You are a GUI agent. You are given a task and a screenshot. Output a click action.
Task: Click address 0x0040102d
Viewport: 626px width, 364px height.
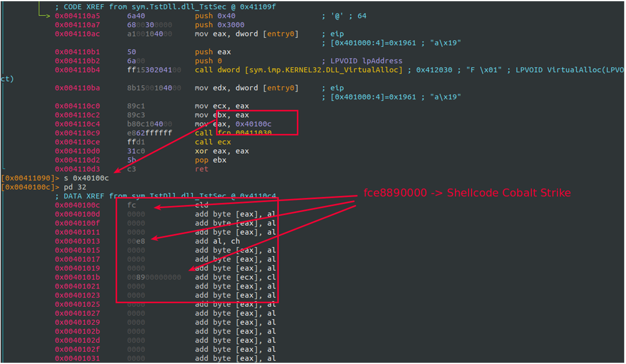pyautogui.click(x=77, y=341)
